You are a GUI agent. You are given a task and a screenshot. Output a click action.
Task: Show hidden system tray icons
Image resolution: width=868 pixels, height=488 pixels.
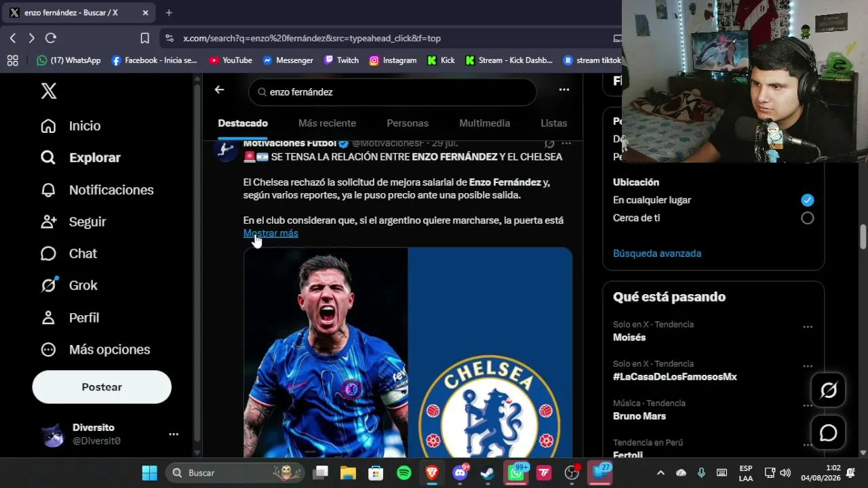pyautogui.click(x=660, y=472)
